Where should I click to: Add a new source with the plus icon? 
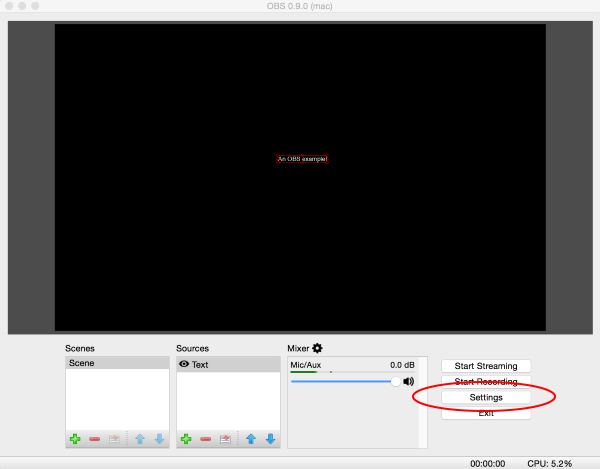pyautogui.click(x=185, y=439)
